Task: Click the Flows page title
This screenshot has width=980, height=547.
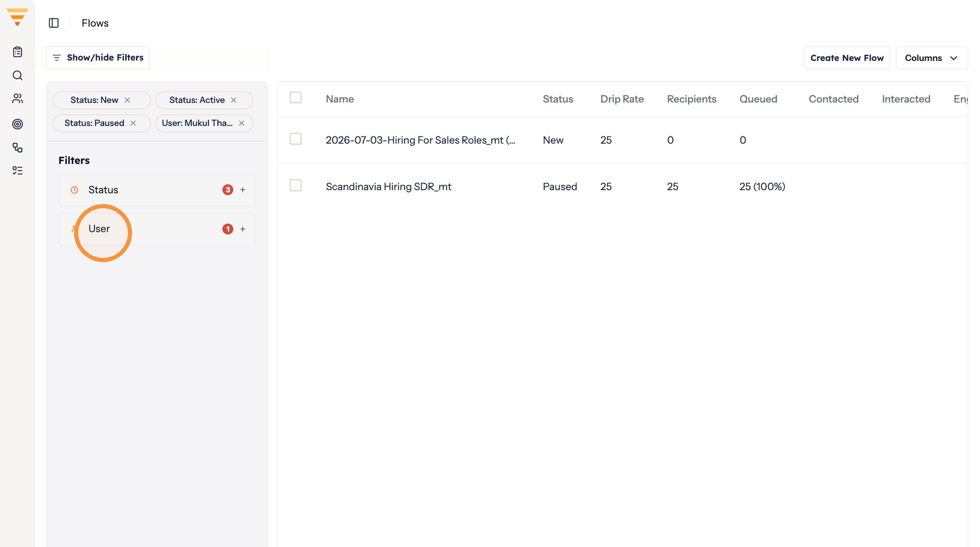Action: pyautogui.click(x=95, y=23)
